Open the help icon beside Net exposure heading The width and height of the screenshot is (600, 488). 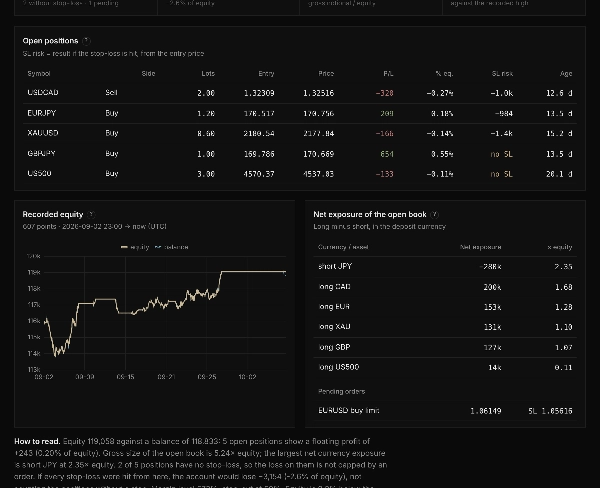click(x=435, y=215)
